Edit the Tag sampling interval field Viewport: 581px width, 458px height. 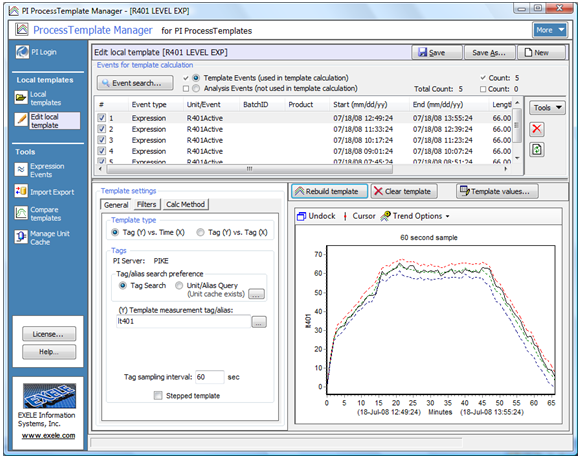(x=210, y=377)
